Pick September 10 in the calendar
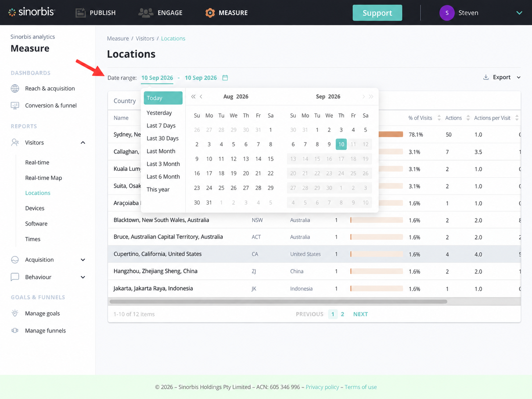The width and height of the screenshot is (532, 399). (x=341, y=144)
